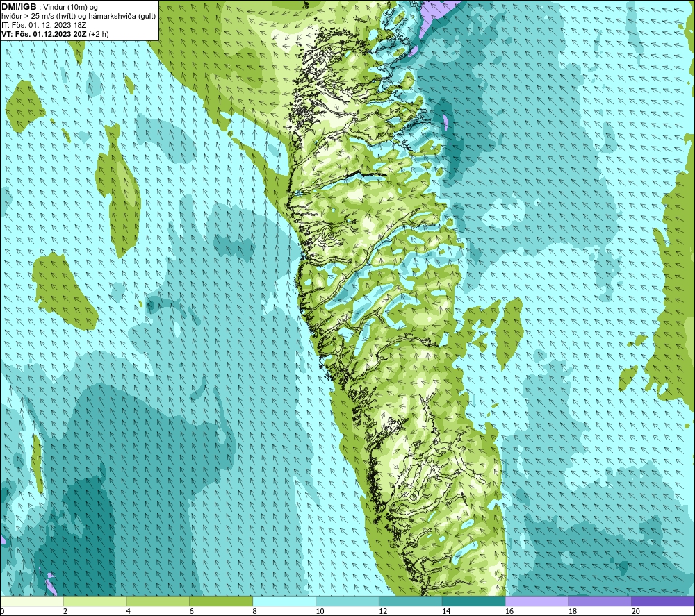695x616 pixels.
Task: Click the 18–20 m/s medium purple swatch
Action: point(600,601)
